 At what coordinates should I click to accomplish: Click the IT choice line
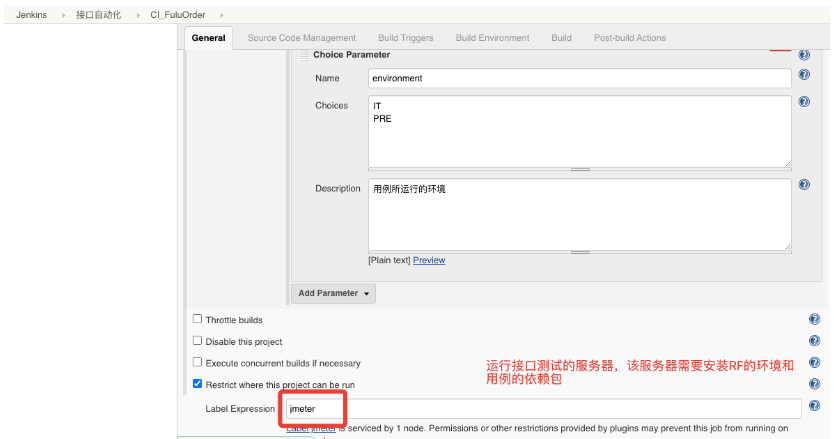pyautogui.click(x=377, y=106)
